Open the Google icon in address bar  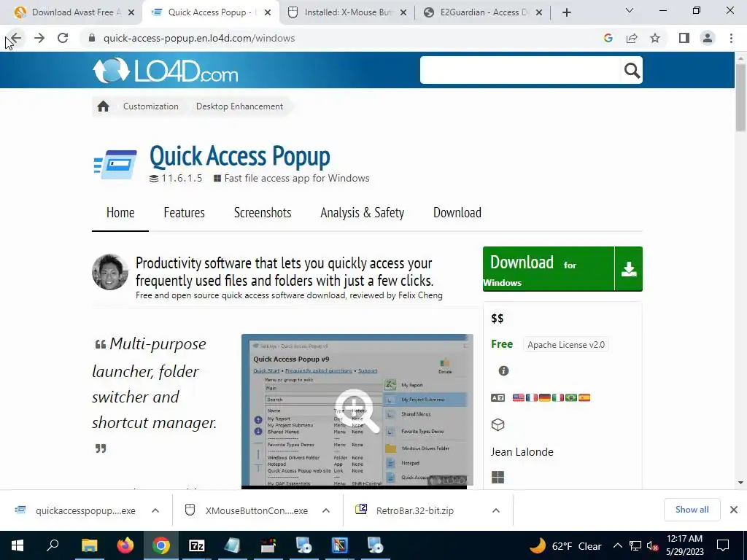point(608,38)
